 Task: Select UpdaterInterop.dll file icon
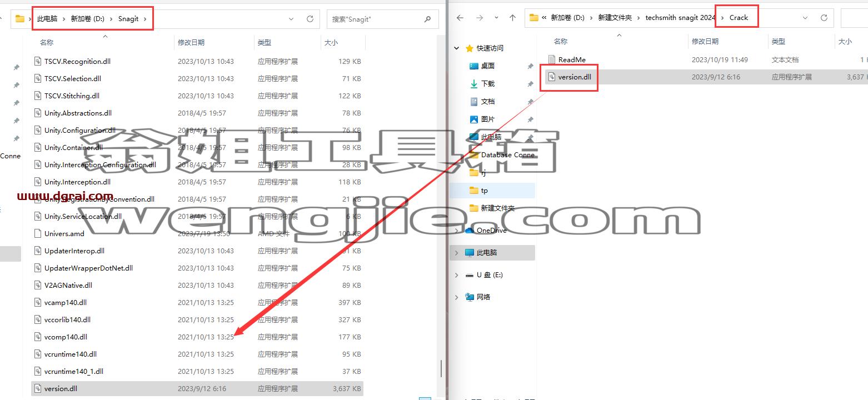point(38,251)
